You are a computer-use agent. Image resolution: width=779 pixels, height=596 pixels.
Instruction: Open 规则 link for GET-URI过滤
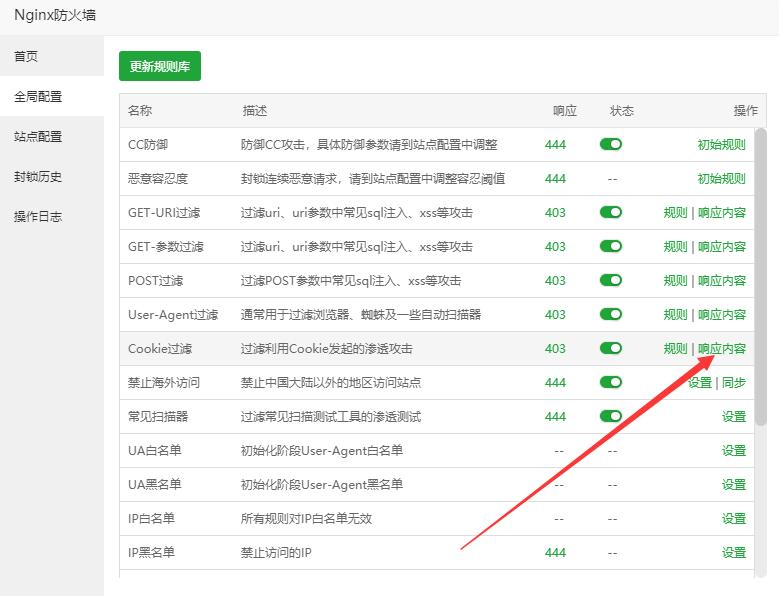tap(675, 213)
